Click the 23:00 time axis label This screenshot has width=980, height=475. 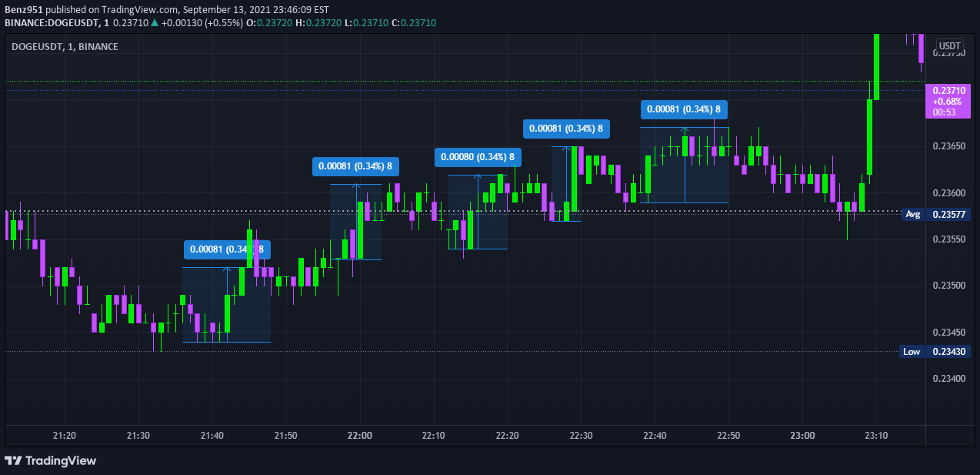[802, 436]
